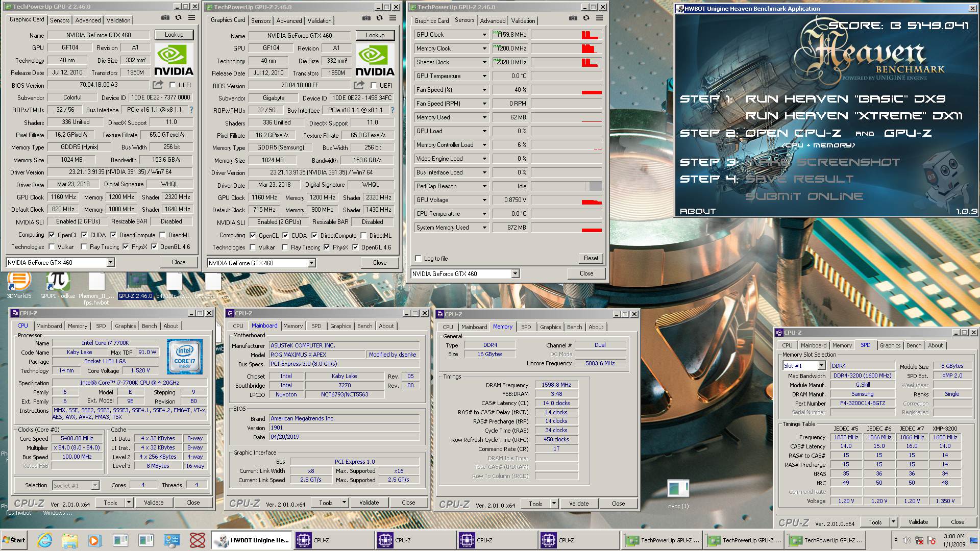Select nvoc (1) desktop icon
Viewport: 980px width, 551px height.
678,494
